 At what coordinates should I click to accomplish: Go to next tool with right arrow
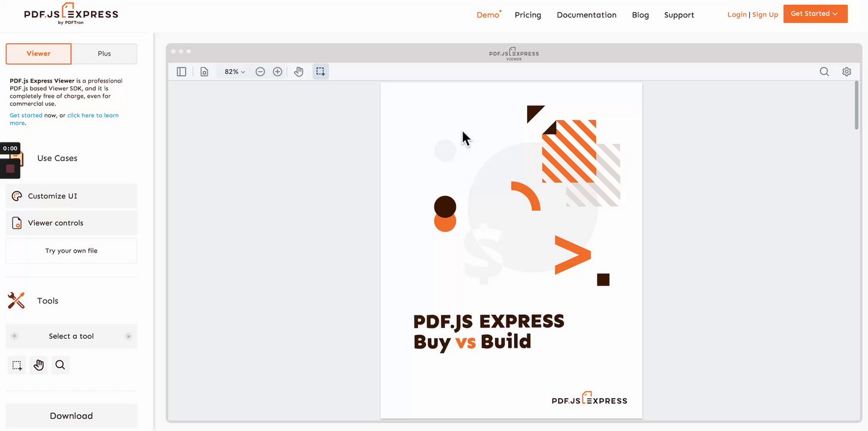128,336
